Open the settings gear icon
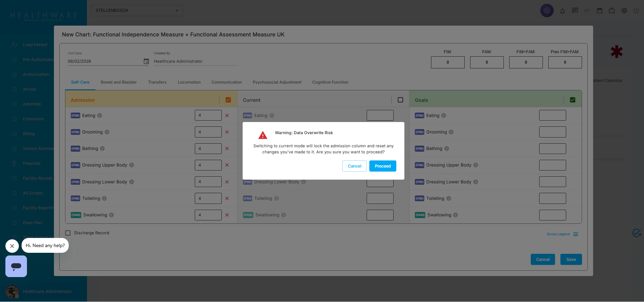The image size is (644, 302). pyautogui.click(x=624, y=11)
